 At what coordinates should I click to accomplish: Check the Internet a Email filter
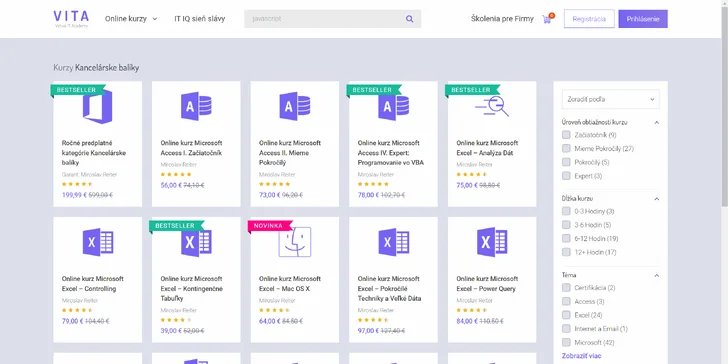coord(566,329)
